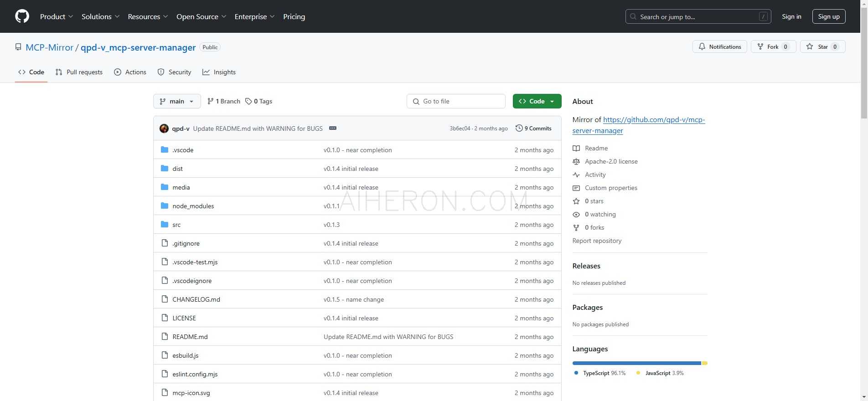The height and width of the screenshot is (401, 868).
Task: Open 'v0.1.5 - name change' commit message
Action: (354, 299)
